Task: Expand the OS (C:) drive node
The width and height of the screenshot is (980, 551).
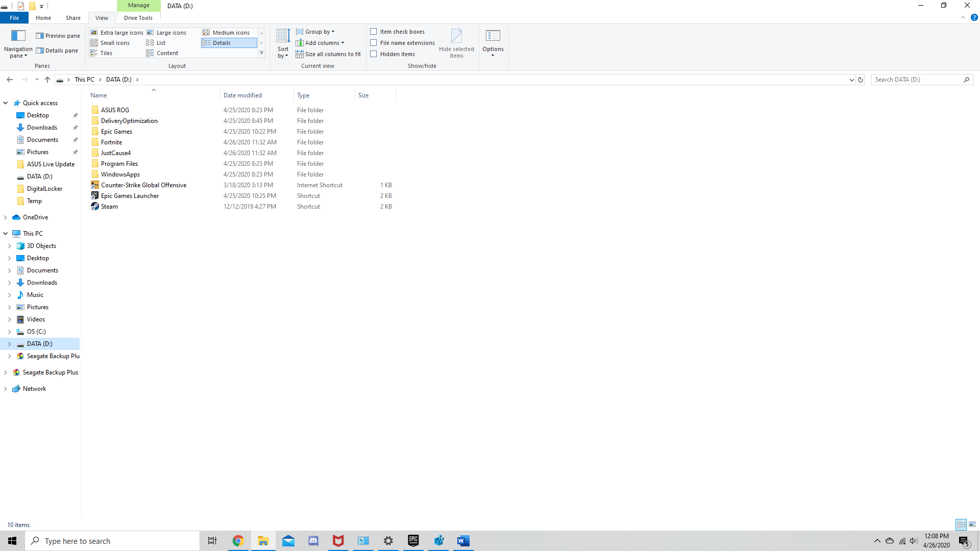Action: (x=10, y=332)
